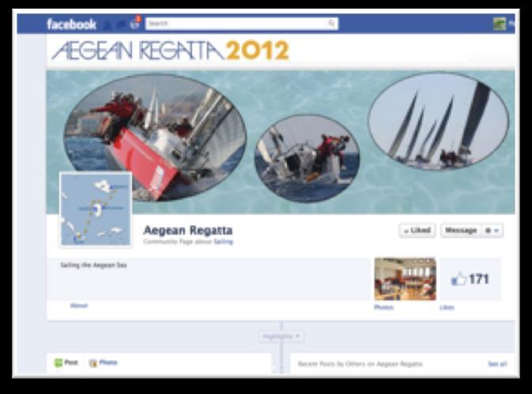
Task: Click 'Sailing the Aegean Sea' description text
Action: (93, 265)
